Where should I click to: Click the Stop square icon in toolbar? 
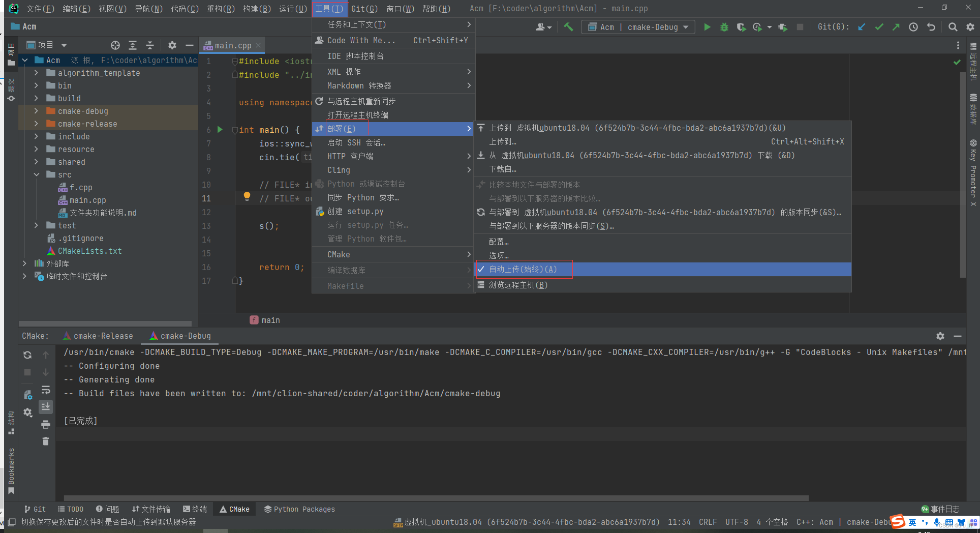800,27
